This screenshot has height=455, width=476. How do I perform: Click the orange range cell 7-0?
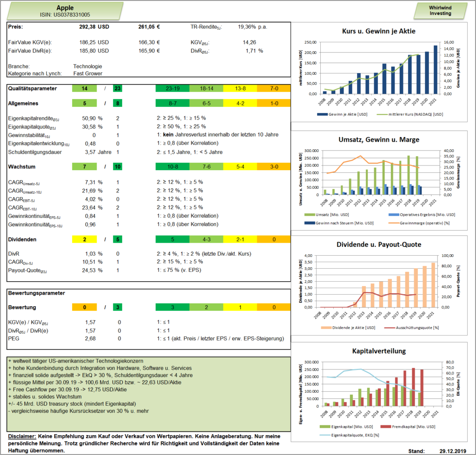274,88
